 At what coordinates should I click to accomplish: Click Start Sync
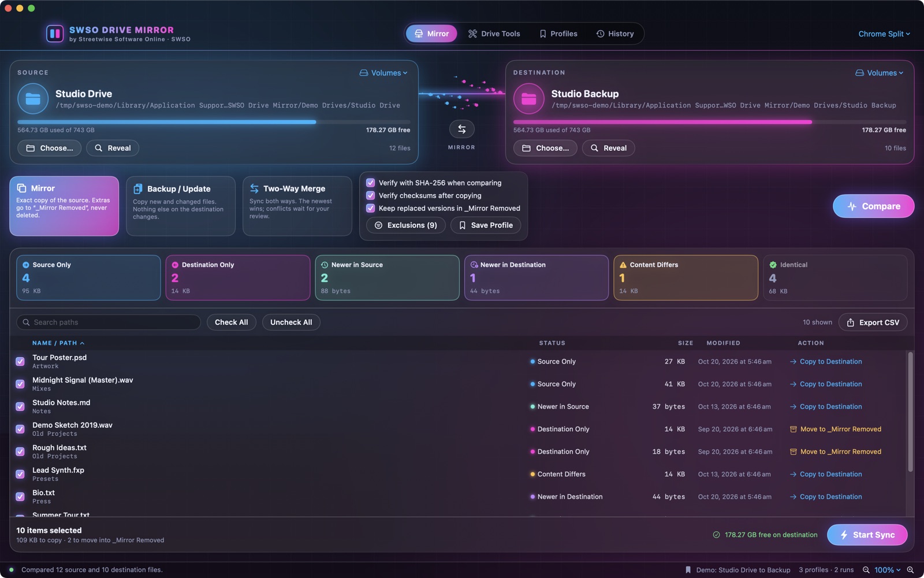[867, 535]
